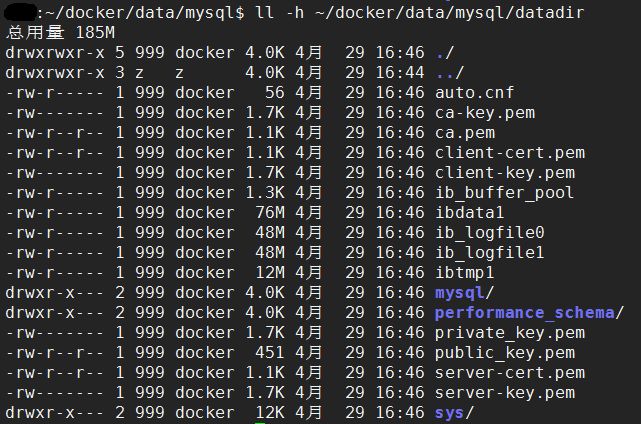Click the performance_schema directory name
The image size is (641, 424).
click(x=524, y=313)
